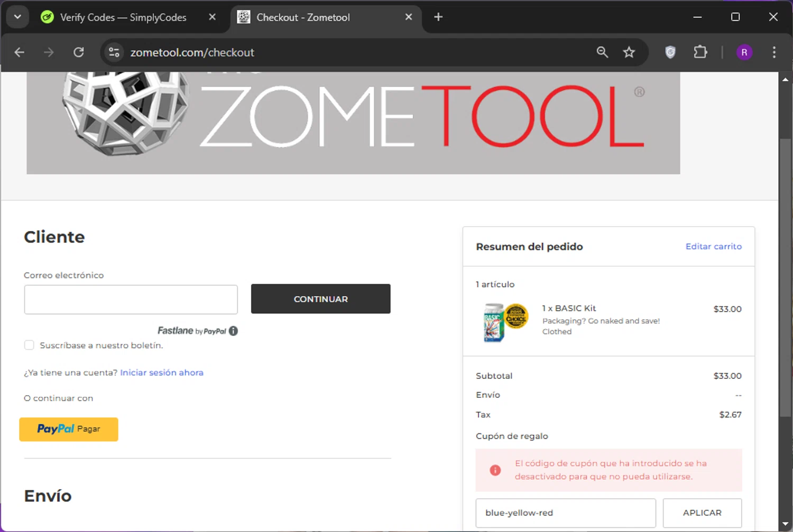Go back to previous page
793x532 pixels.
tap(20, 52)
